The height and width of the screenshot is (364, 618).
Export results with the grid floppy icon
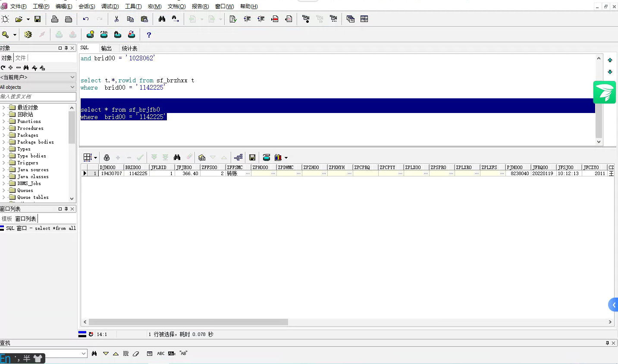[x=252, y=157]
